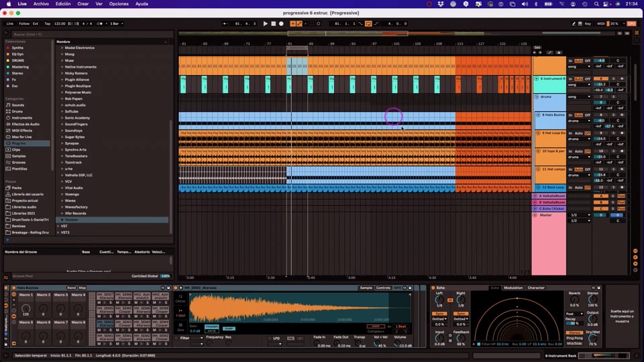Adjust the Echo Dry/Wet knob

(x=592, y=338)
